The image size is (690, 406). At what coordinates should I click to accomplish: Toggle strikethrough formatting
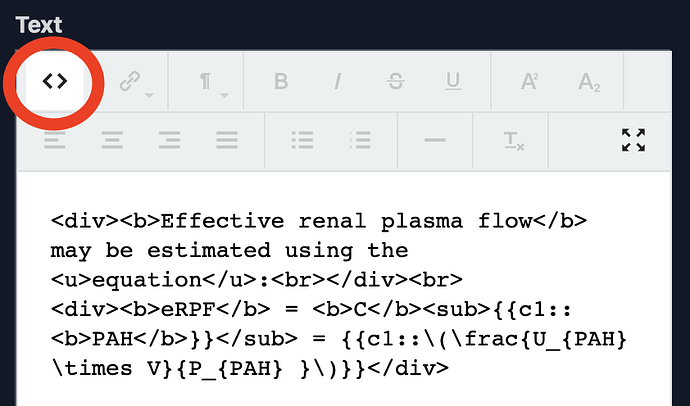click(x=396, y=82)
